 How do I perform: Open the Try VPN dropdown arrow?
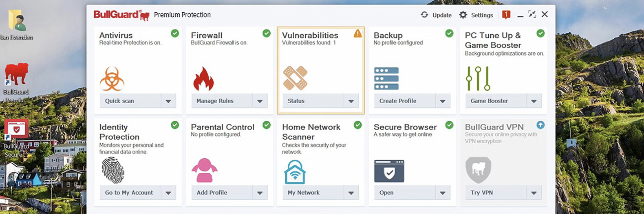coord(534,193)
